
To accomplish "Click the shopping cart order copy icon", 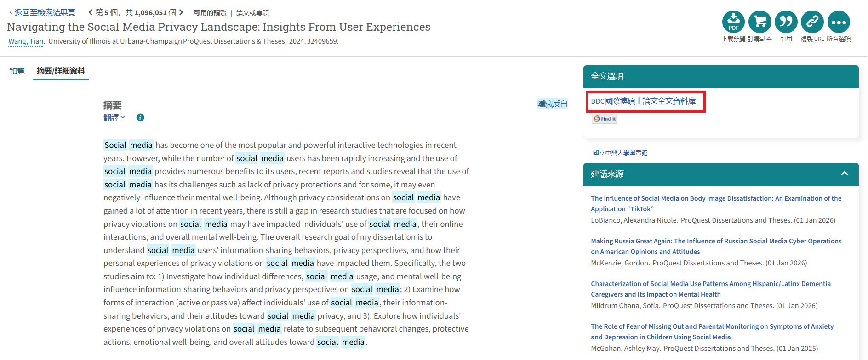I will coord(759,22).
